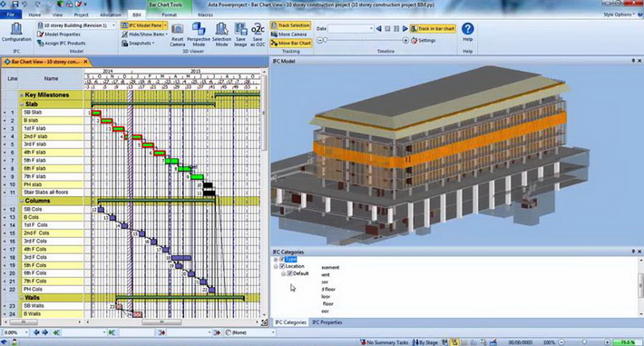
Task: Select the PH slab row
Action: [52, 184]
